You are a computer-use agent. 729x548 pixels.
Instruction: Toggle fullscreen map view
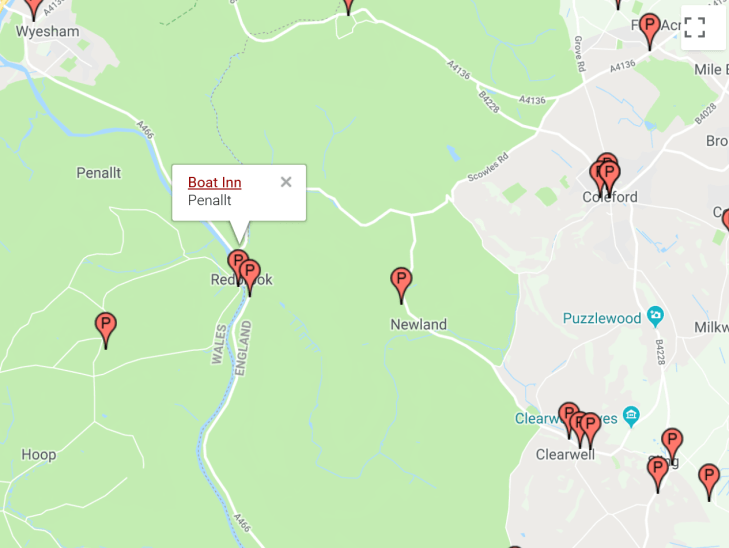[x=695, y=27]
